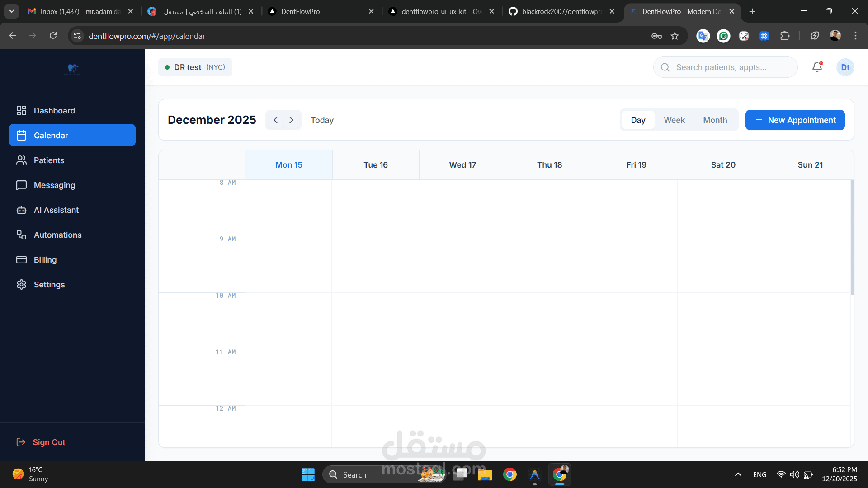Open the notifications bell icon

817,67
